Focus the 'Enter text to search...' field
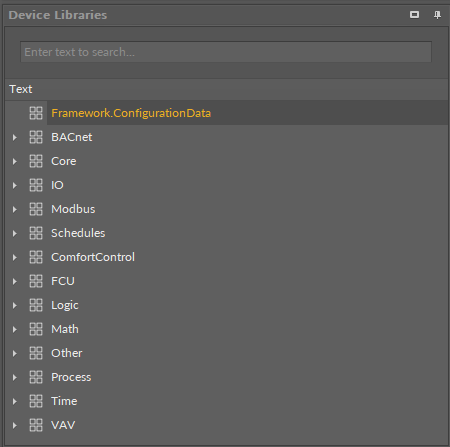 (226, 52)
